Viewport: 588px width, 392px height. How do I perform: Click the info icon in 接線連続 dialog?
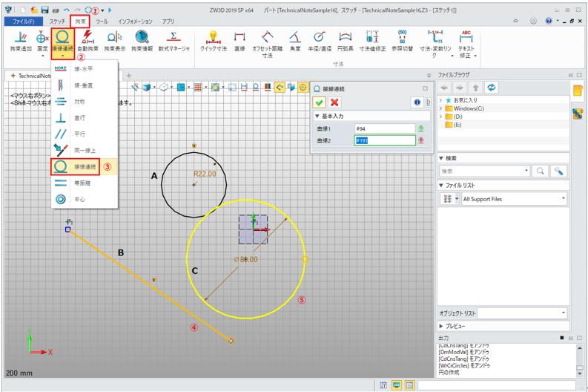click(417, 102)
